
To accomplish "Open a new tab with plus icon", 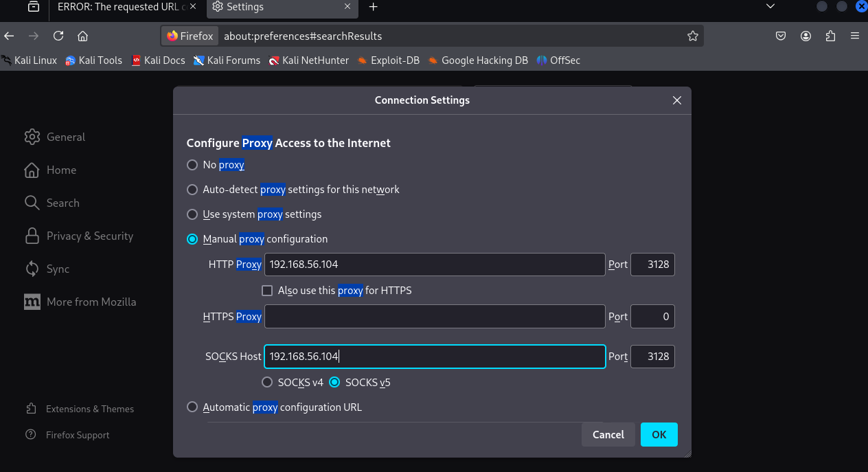I will [373, 7].
